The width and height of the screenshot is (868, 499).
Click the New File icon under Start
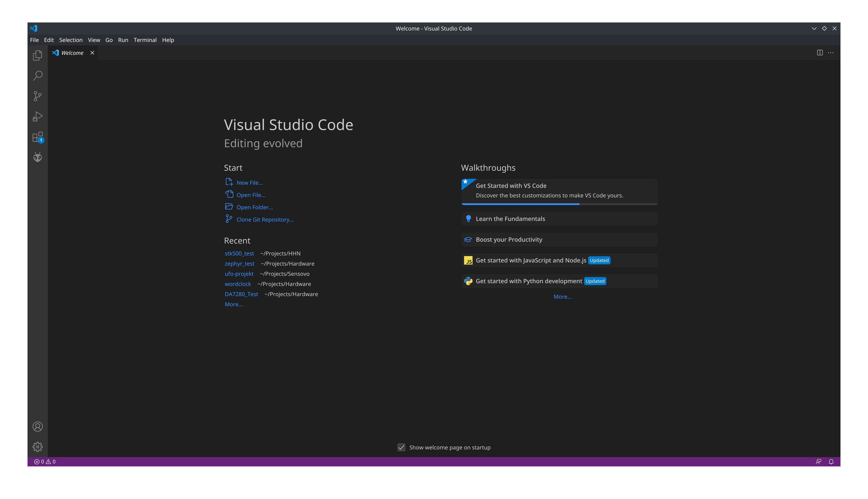[229, 182]
